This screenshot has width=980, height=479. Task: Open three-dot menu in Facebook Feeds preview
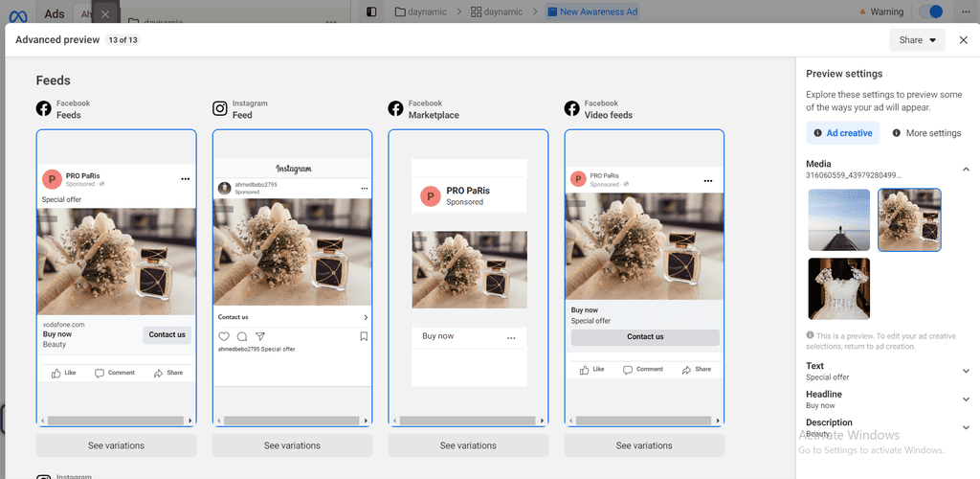click(x=185, y=179)
